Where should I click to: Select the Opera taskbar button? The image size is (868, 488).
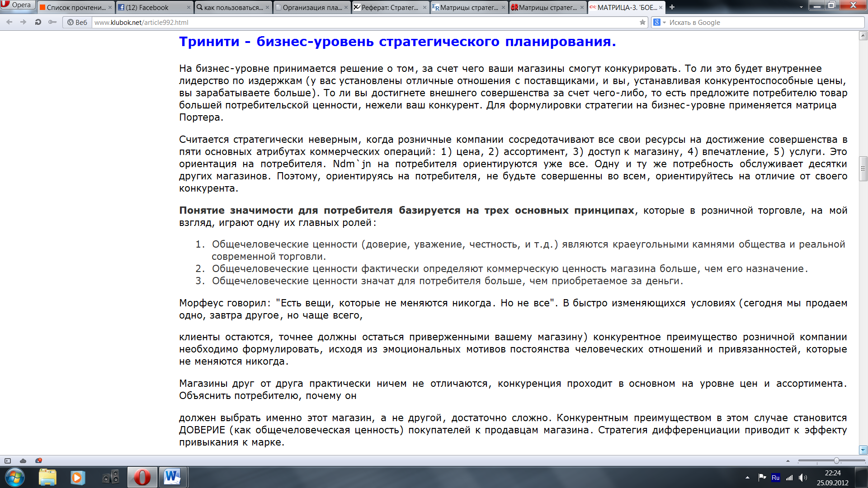pyautogui.click(x=142, y=478)
